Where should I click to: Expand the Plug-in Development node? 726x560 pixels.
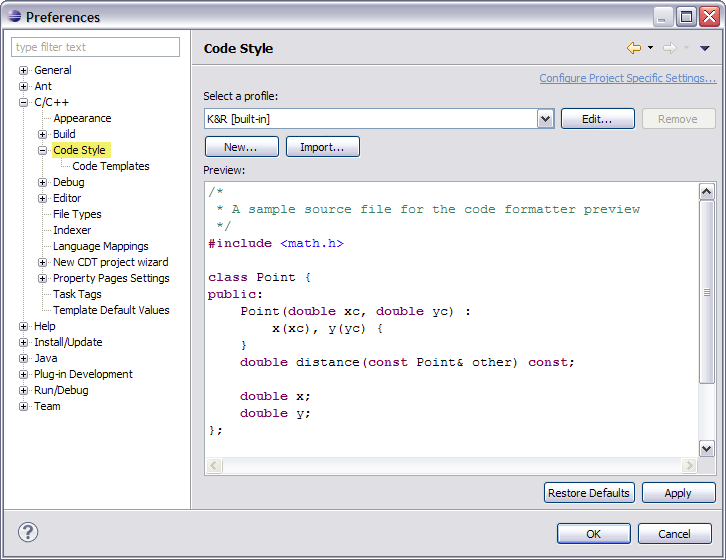pos(23,374)
